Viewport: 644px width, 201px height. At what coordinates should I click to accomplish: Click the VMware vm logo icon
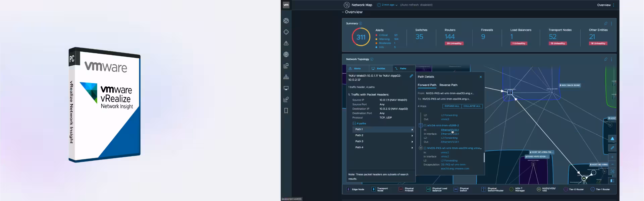click(x=286, y=5)
